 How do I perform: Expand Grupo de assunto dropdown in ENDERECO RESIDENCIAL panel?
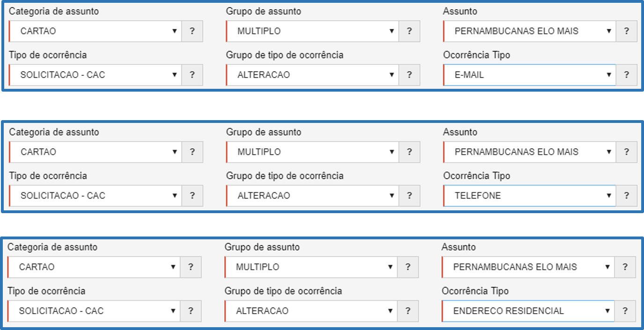point(311,267)
